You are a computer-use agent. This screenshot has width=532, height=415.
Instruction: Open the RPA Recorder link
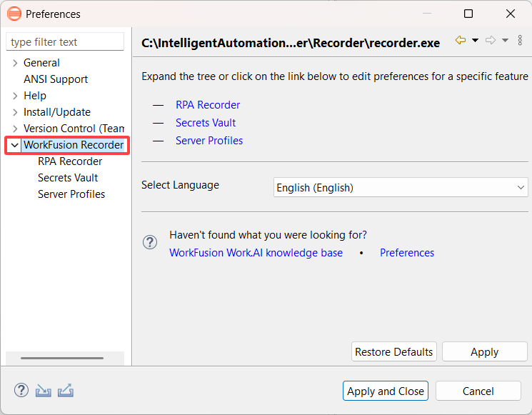(x=208, y=105)
